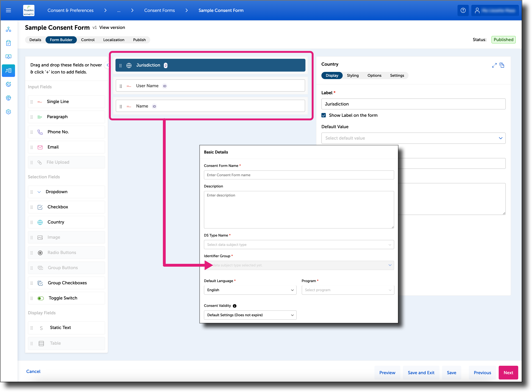Click the Enter Consent Form name field
The width and height of the screenshot is (532, 392).
pos(299,175)
